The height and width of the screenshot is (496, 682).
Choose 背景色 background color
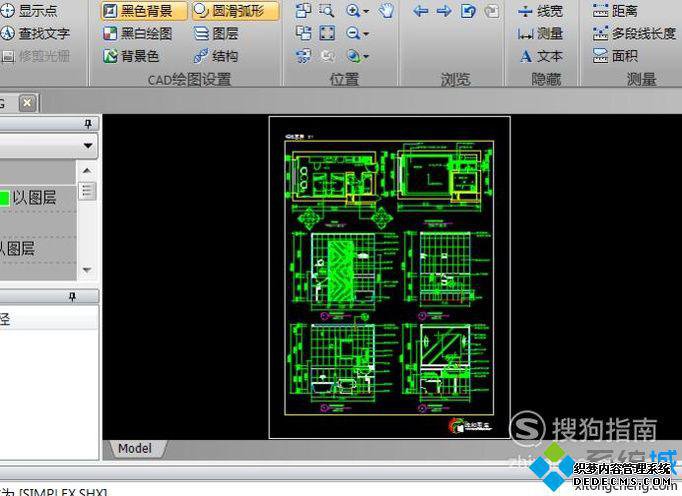pos(131,56)
